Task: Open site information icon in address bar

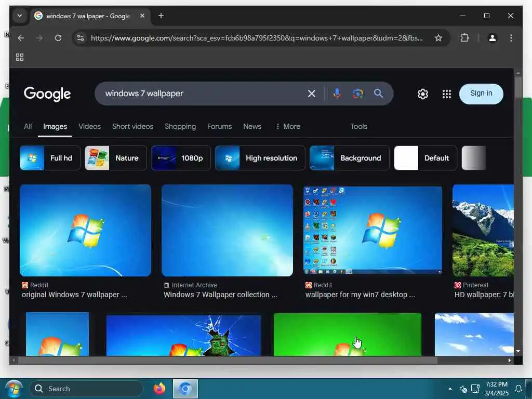Action: click(x=81, y=38)
